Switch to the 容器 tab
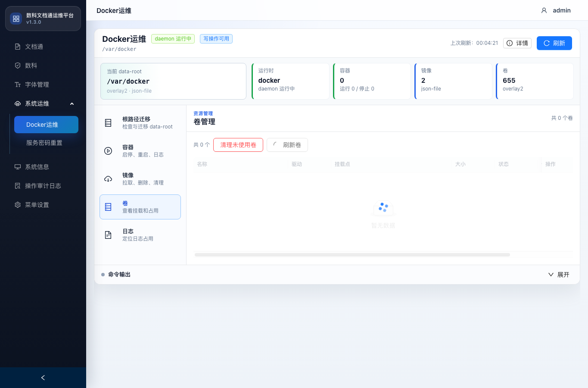 [x=140, y=151]
